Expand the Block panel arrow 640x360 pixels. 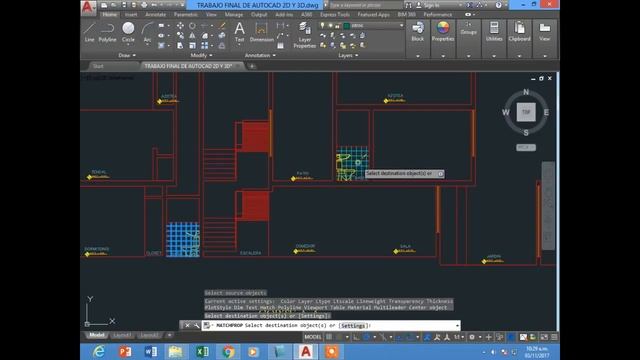click(x=418, y=56)
